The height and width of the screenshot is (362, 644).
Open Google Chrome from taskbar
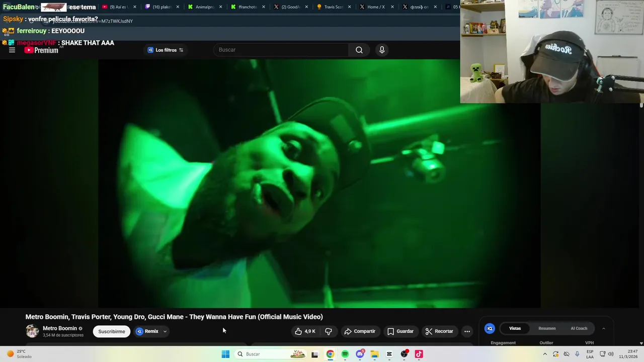pyautogui.click(x=330, y=354)
